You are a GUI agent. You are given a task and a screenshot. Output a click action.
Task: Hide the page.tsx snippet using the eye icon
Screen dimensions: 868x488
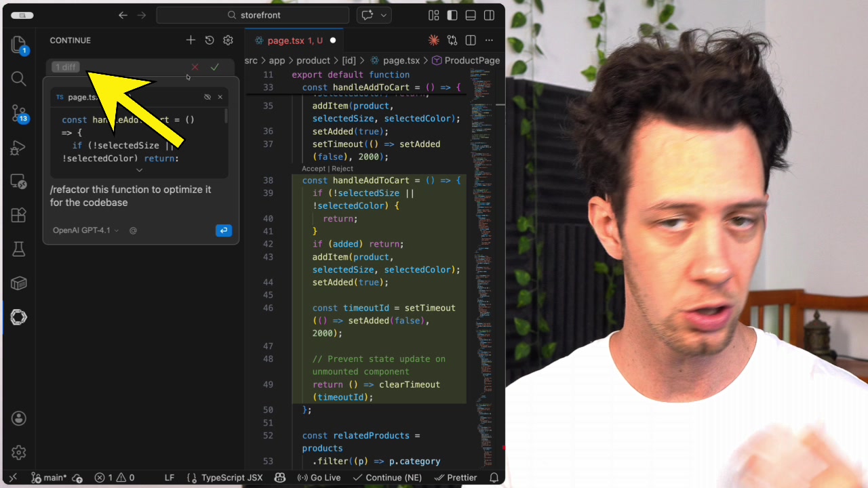pos(208,97)
